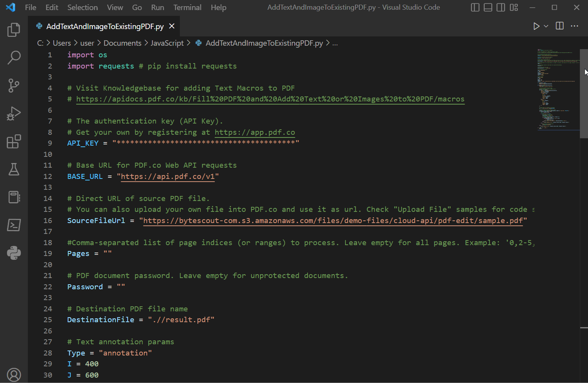
Task: Open the https://app.pdf.co link
Action: tap(255, 132)
